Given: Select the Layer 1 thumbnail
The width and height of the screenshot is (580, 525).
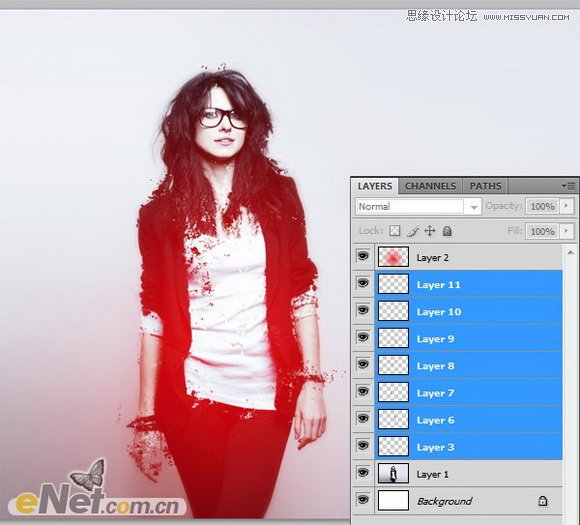Looking at the screenshot, I should [x=393, y=474].
